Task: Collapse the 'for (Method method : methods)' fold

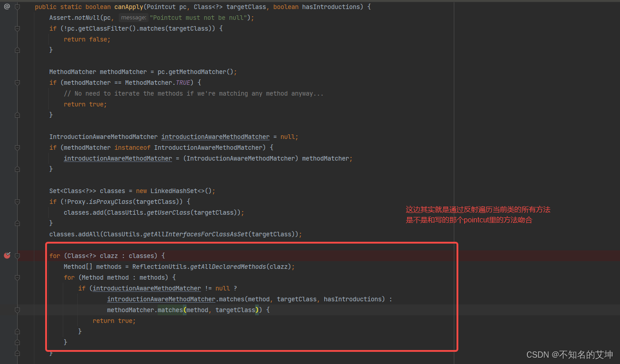Action: 17,277
